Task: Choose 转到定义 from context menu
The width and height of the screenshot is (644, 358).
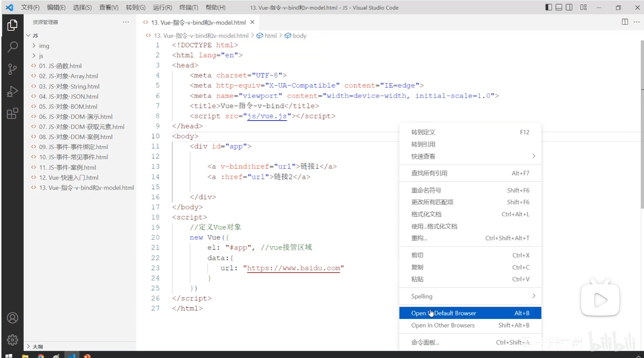Action: pyautogui.click(x=470, y=132)
